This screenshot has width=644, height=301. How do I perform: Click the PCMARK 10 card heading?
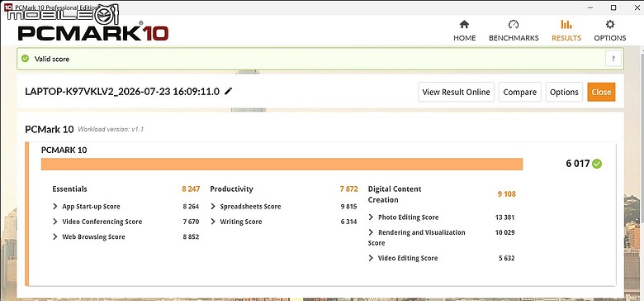64,150
